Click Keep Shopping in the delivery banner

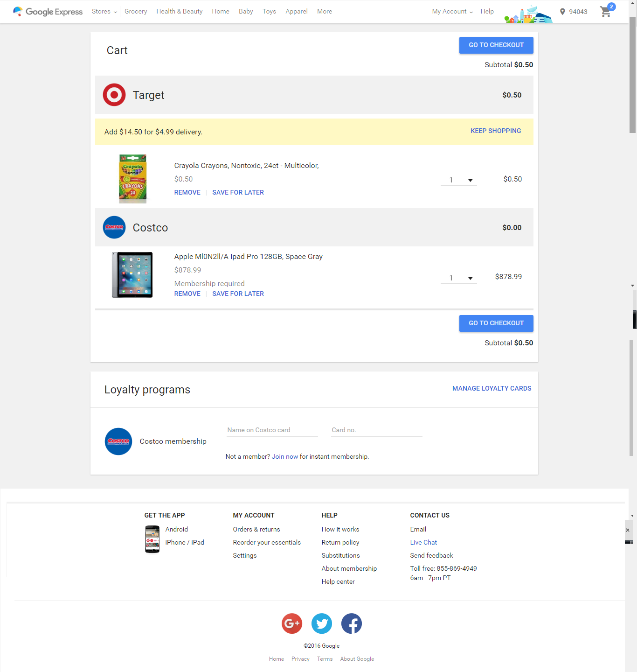pos(496,131)
